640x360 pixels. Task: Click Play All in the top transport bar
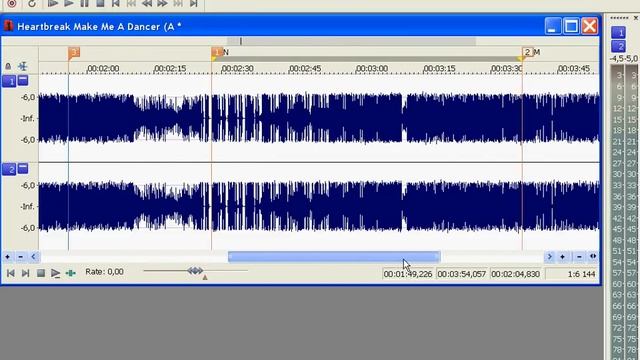[53, 4]
